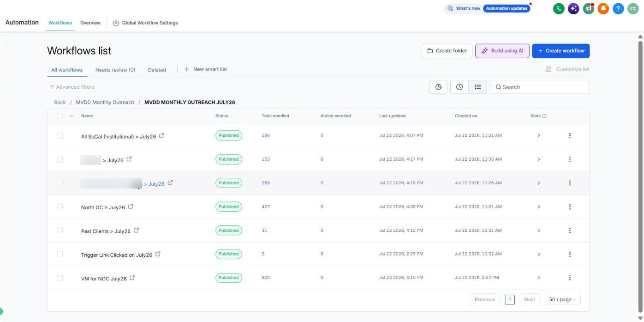Viewport: 644px width, 322px height.
Task: Check the VM for NOC July26 row checkbox
Action: point(60,278)
